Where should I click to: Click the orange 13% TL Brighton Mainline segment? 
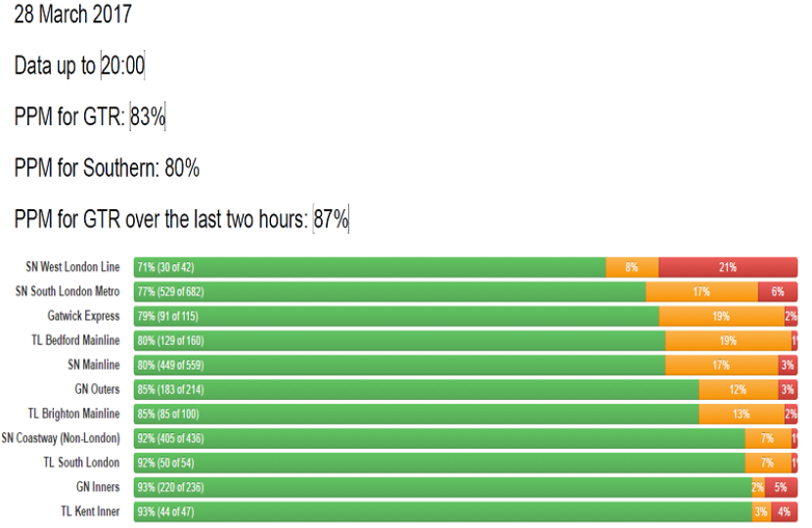click(742, 414)
